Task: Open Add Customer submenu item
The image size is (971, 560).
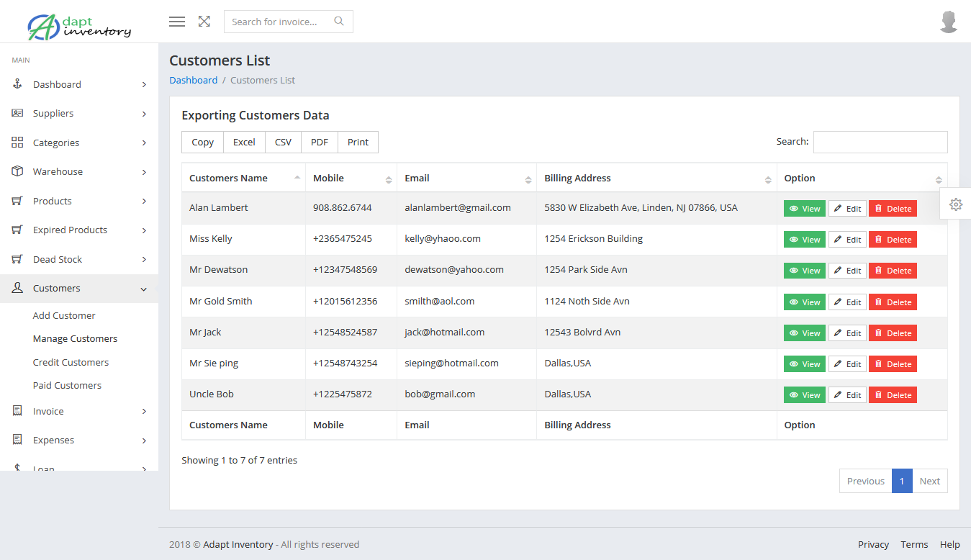Action: tap(64, 315)
